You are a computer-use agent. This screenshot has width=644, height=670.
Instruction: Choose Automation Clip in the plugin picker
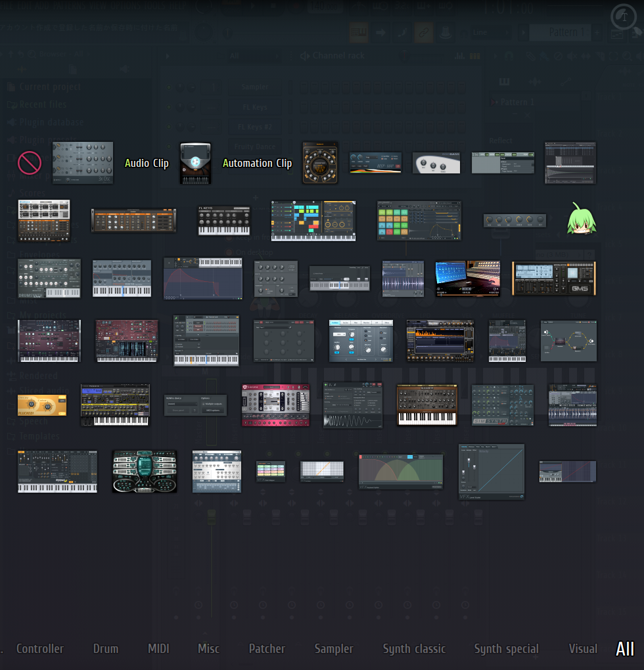click(x=257, y=163)
